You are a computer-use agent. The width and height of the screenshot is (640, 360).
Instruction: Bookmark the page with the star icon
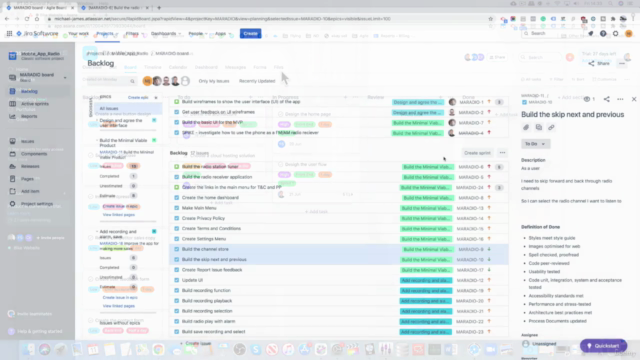click(491, 19)
